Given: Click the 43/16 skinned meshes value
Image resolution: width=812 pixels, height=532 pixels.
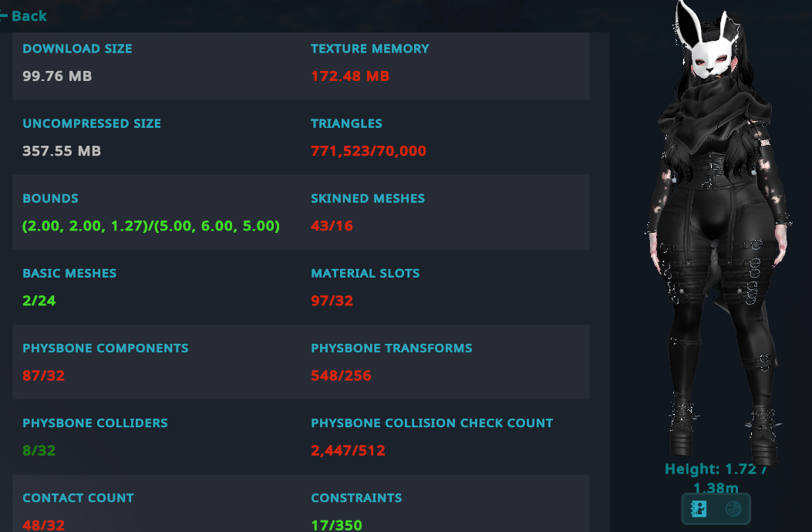Looking at the screenshot, I should click(x=332, y=226).
